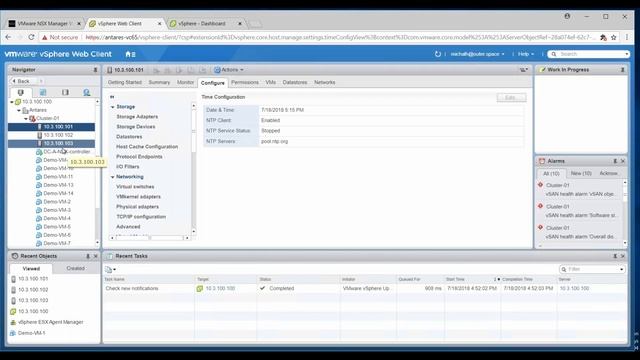The width and height of the screenshot is (640, 360).
Task: Switch to the Summary tab
Action: (159, 82)
